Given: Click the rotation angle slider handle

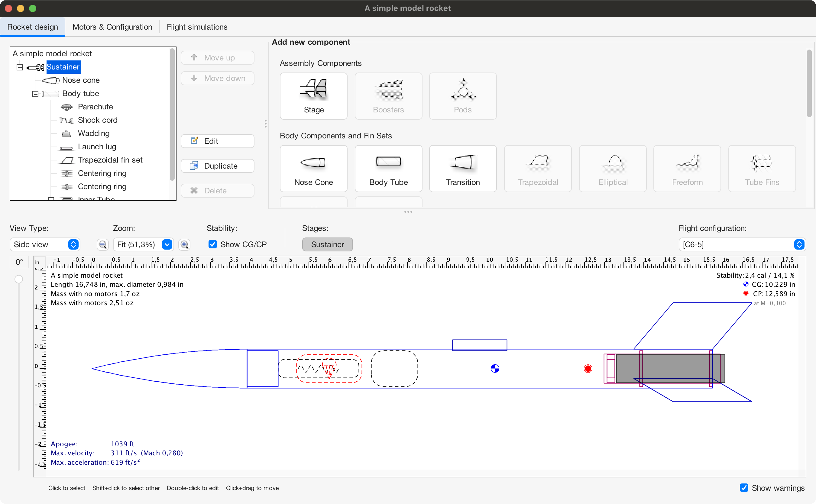Looking at the screenshot, I should (19, 279).
